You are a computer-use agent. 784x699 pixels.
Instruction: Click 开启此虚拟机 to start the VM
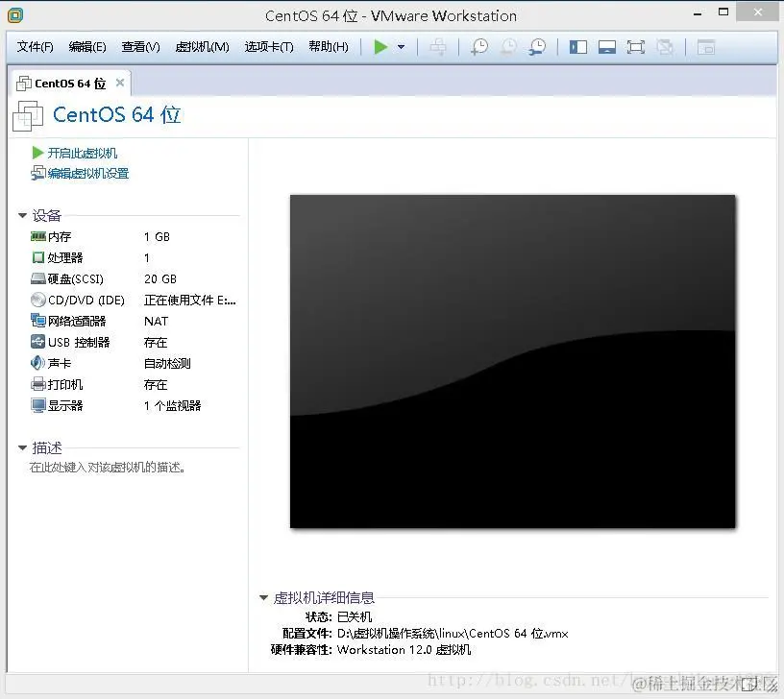pos(85,152)
